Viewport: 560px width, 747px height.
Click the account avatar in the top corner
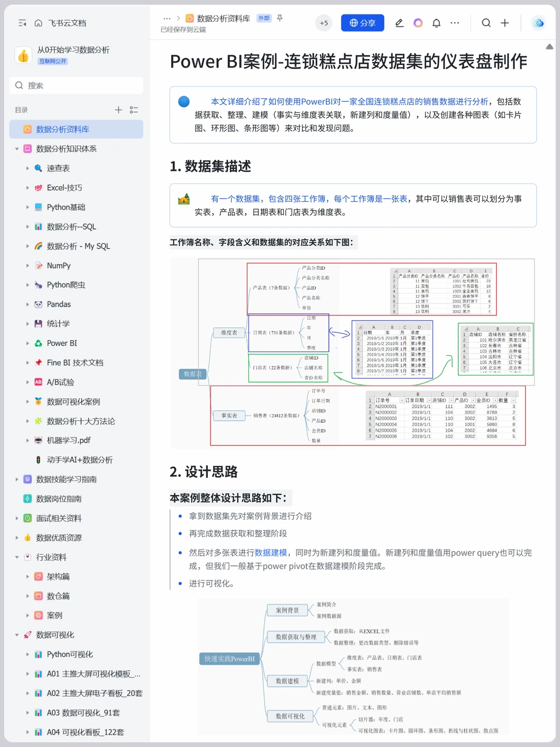tap(538, 23)
